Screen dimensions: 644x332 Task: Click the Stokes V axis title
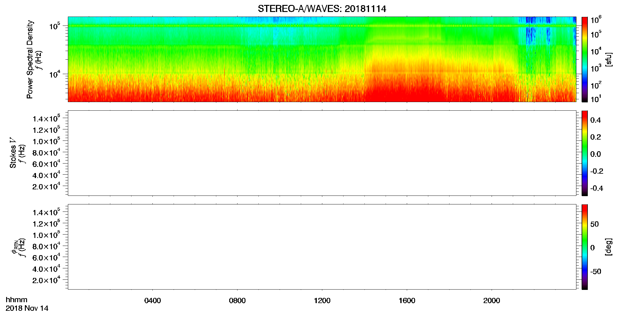[13, 153]
